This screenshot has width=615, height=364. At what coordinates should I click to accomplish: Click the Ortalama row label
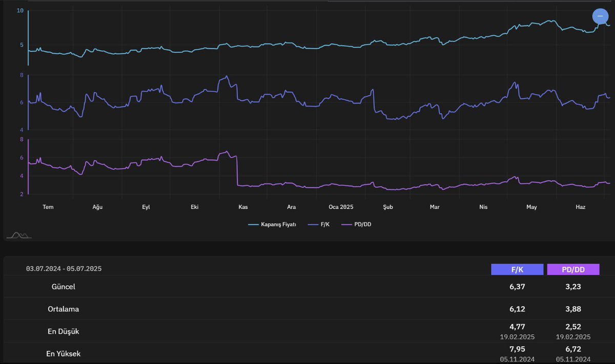[x=64, y=309]
